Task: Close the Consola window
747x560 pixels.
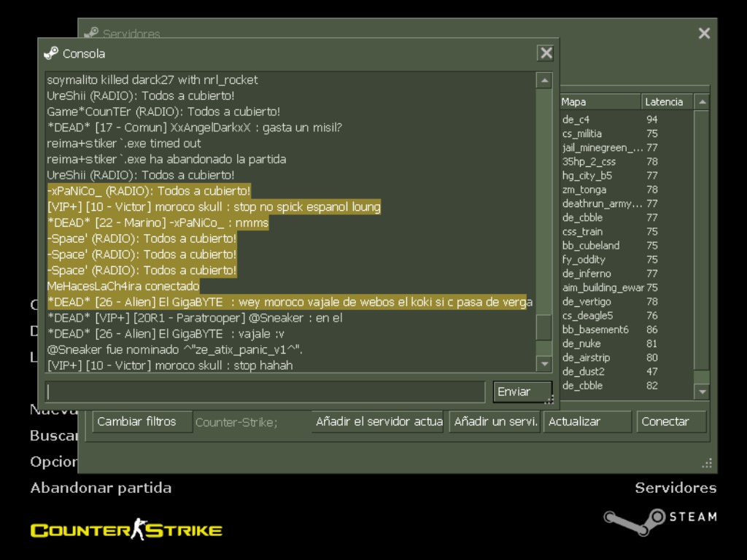Action: tap(546, 52)
